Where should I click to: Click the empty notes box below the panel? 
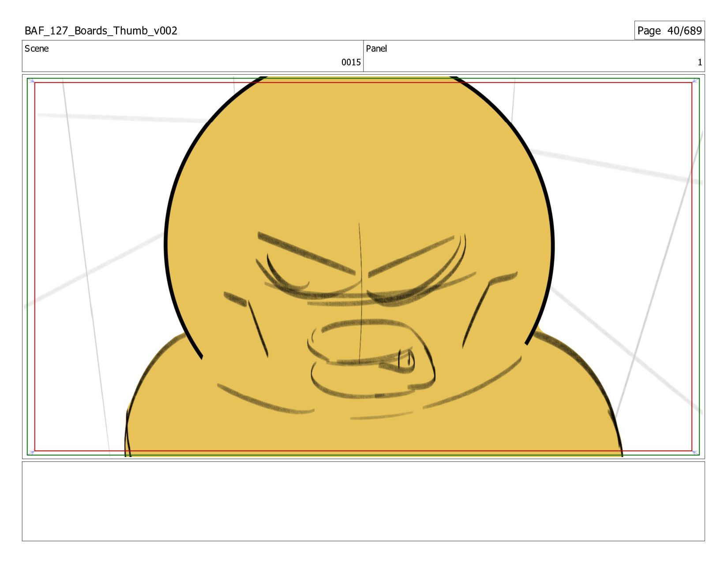coord(363,501)
